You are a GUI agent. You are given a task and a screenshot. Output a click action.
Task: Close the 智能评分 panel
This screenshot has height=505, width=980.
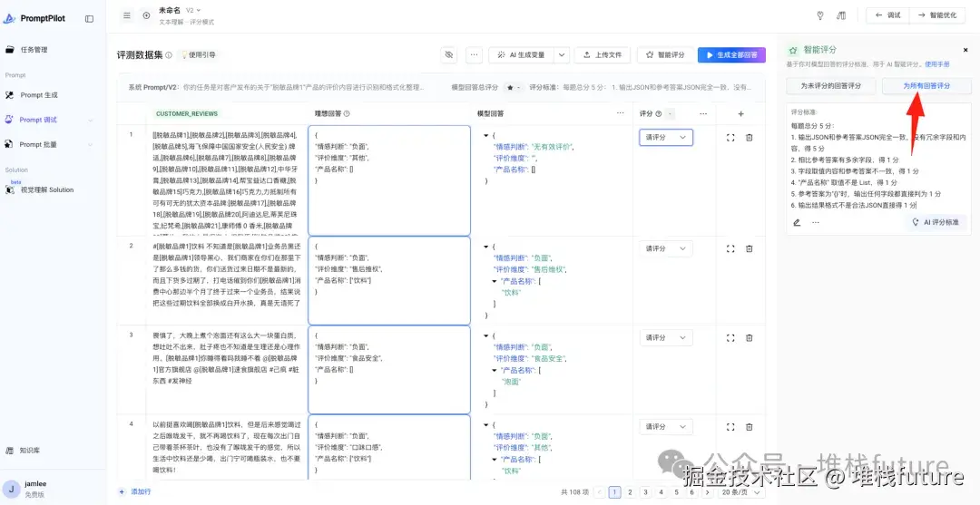point(965,50)
